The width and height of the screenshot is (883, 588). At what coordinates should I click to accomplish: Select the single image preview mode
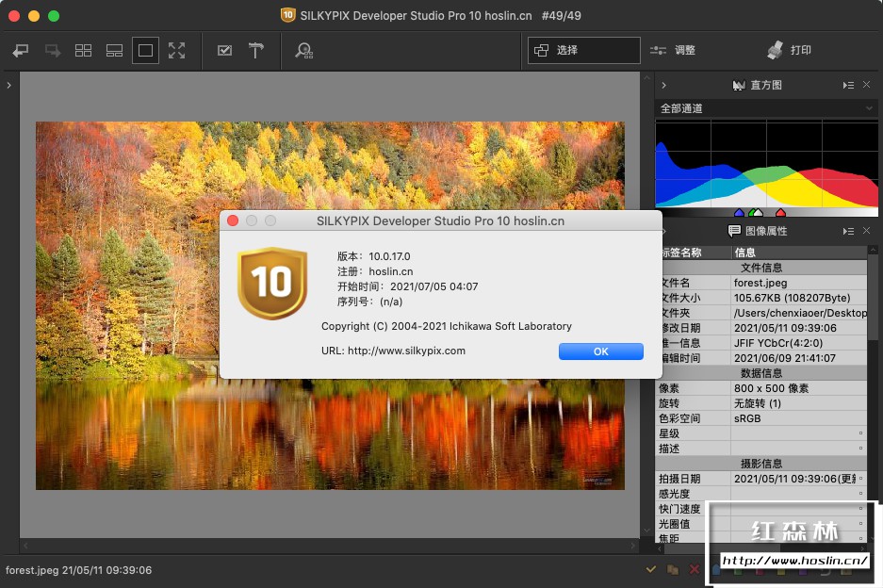click(x=145, y=51)
